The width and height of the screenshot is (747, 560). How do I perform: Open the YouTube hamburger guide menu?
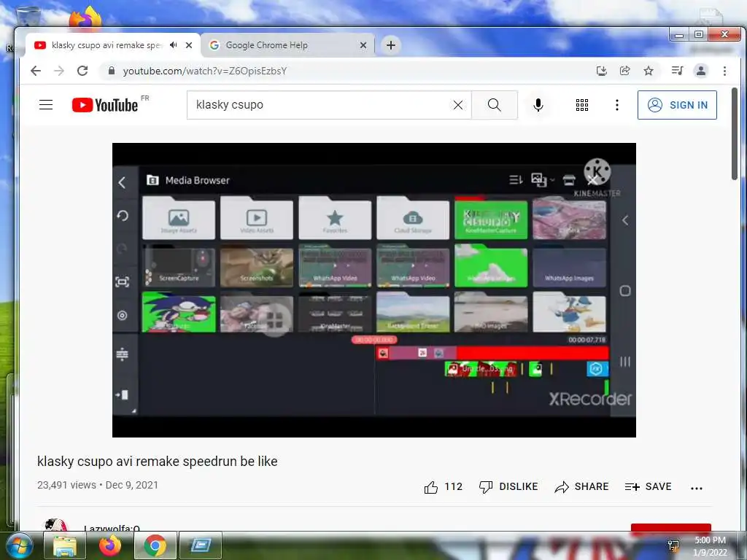[46, 105]
